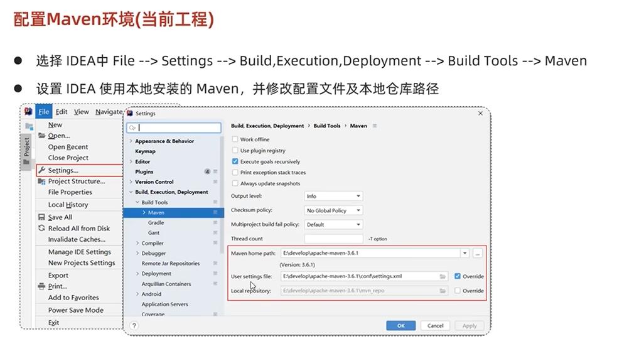Viewport: 644px width, 351px height.
Task: Expand the Debugger tree node
Action: (x=137, y=253)
